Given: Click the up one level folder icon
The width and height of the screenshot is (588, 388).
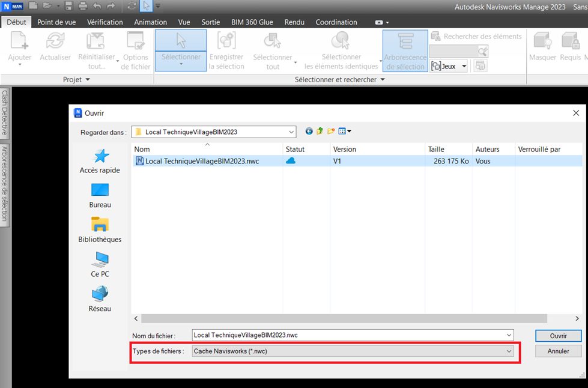Looking at the screenshot, I should [x=320, y=131].
